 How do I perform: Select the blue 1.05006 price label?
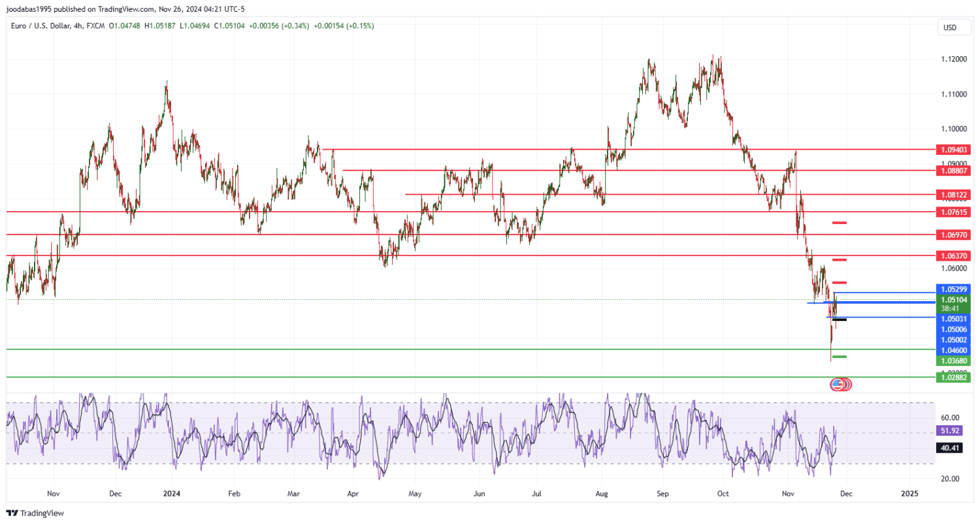tap(954, 329)
